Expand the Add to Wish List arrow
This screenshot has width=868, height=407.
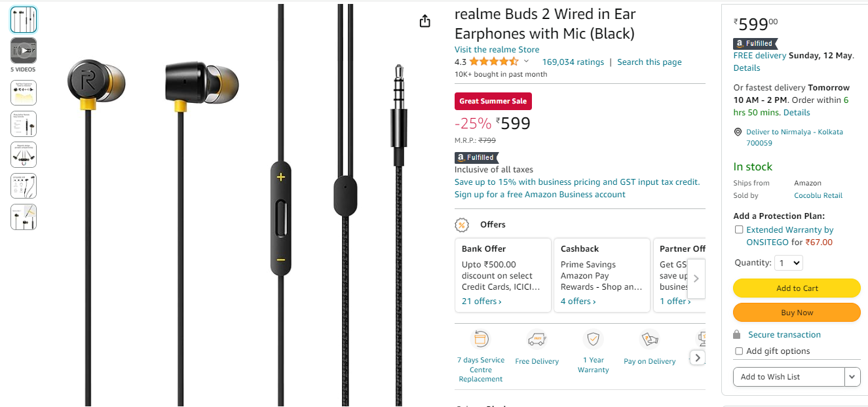pos(852,377)
